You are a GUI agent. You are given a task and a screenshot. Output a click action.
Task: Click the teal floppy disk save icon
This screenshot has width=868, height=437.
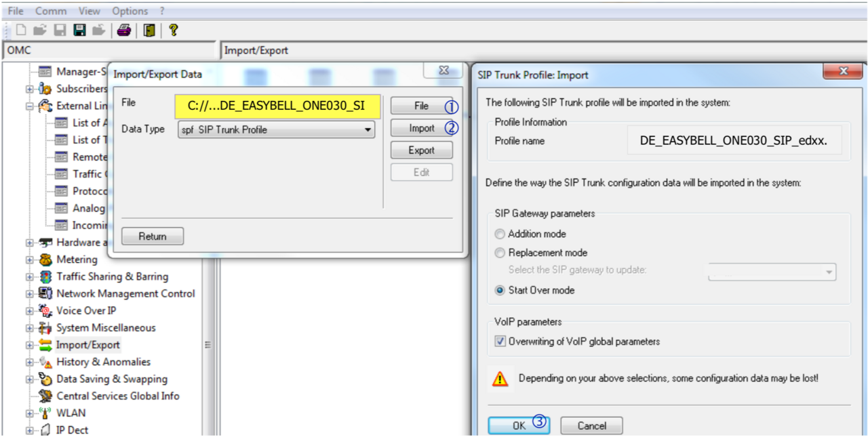[x=79, y=30]
